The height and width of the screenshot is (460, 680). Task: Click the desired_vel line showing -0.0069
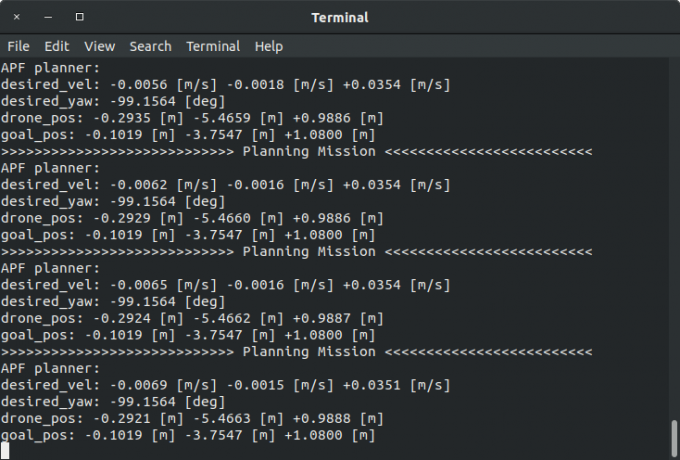[x=225, y=385]
